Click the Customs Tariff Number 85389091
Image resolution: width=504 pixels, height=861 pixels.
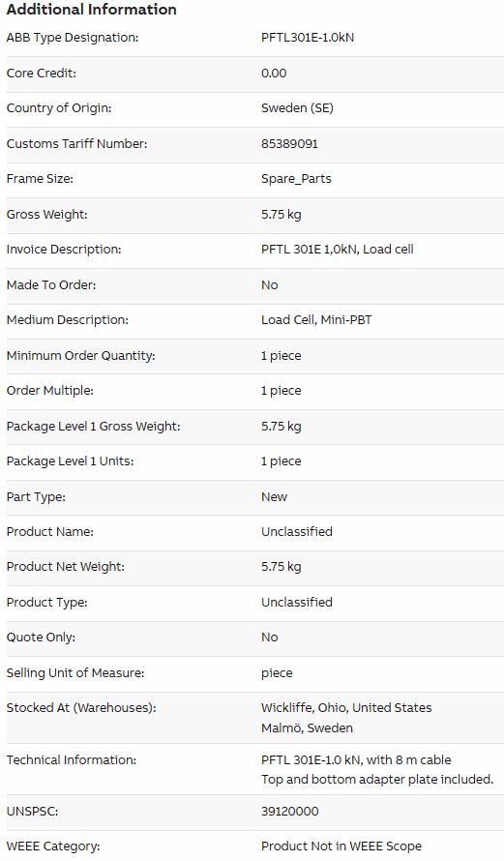(289, 144)
